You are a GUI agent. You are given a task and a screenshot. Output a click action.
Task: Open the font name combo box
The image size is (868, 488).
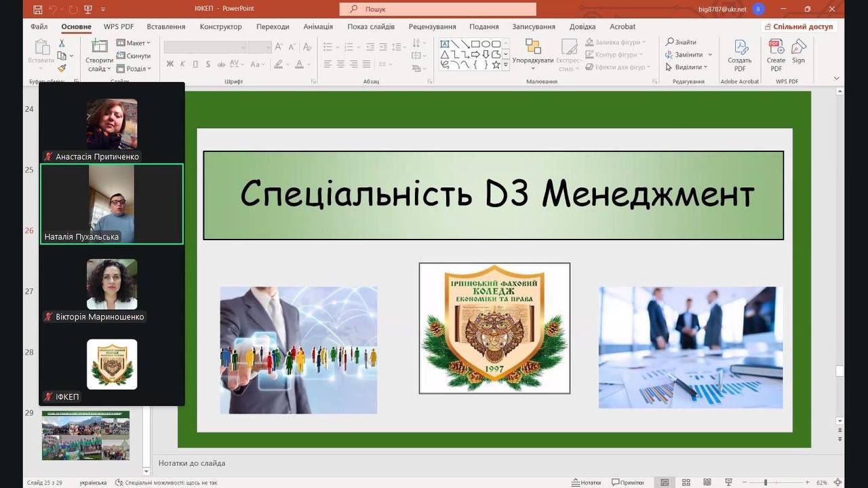(205, 47)
